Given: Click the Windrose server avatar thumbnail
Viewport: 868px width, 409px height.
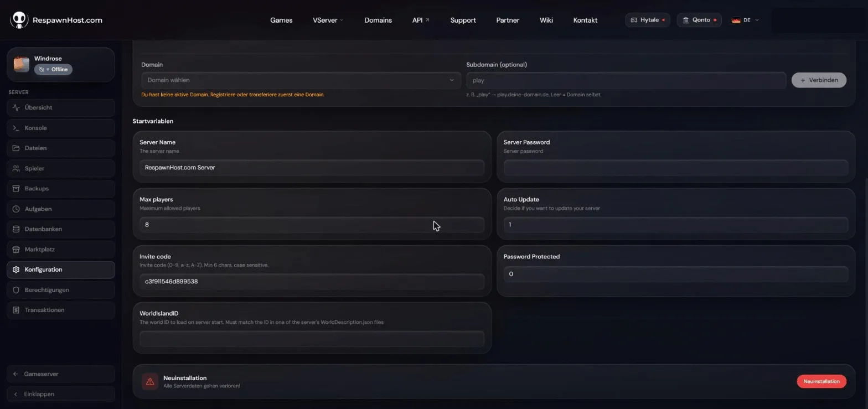Looking at the screenshot, I should pos(22,64).
